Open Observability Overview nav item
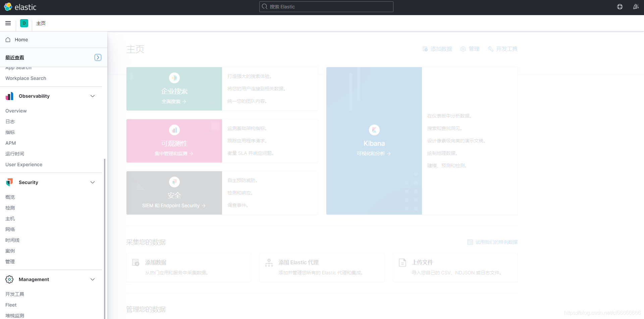The height and width of the screenshot is (319, 644). (16, 111)
